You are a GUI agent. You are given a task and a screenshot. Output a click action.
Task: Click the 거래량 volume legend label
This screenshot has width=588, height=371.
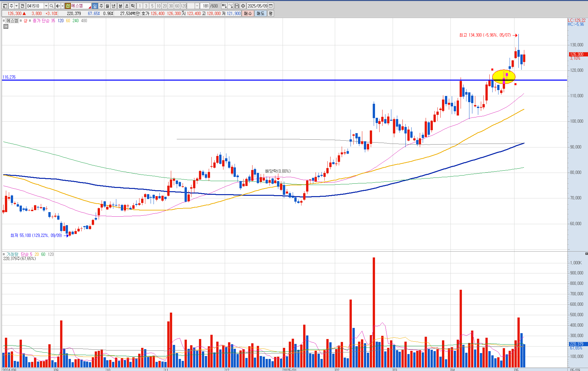click(12, 254)
